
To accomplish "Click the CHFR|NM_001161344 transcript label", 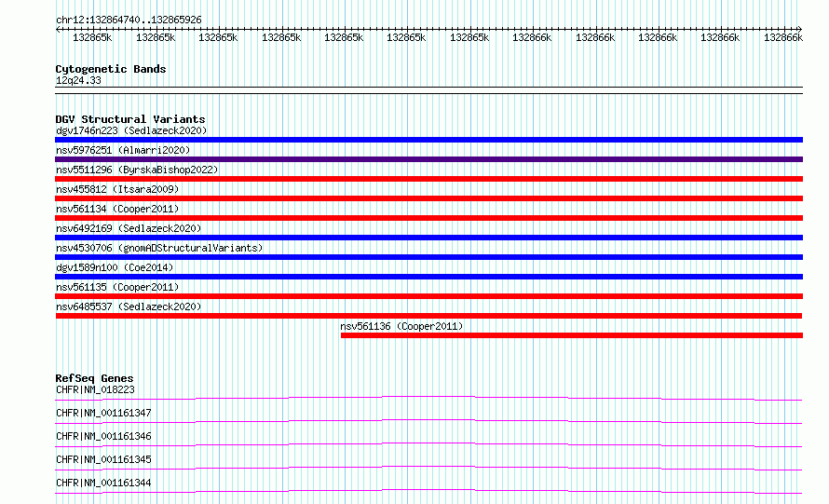I will click(103, 483).
